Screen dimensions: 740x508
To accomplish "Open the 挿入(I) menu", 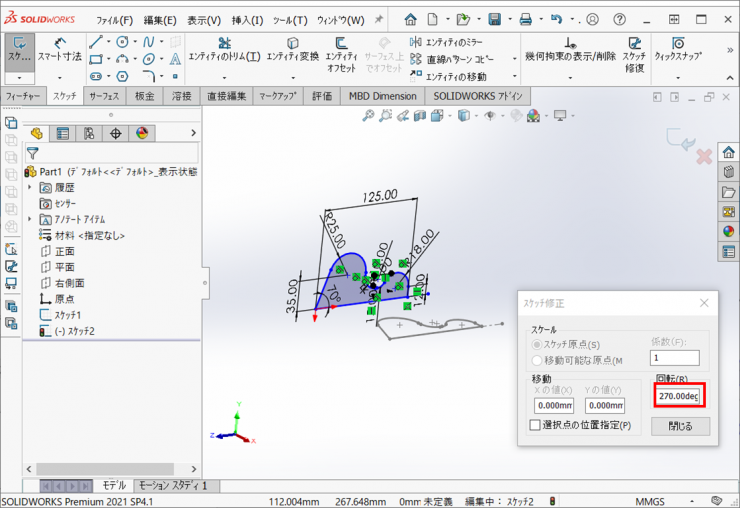I will point(247,20).
